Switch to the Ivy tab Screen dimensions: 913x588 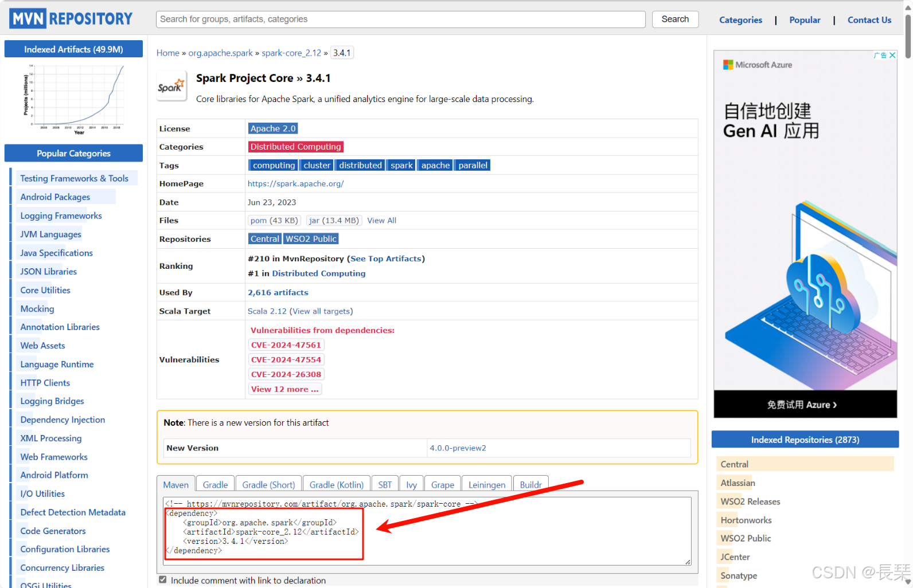tap(411, 484)
